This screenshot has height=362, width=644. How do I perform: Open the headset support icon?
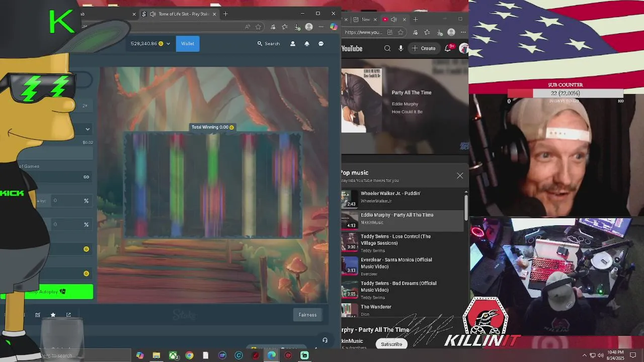tap(325, 340)
